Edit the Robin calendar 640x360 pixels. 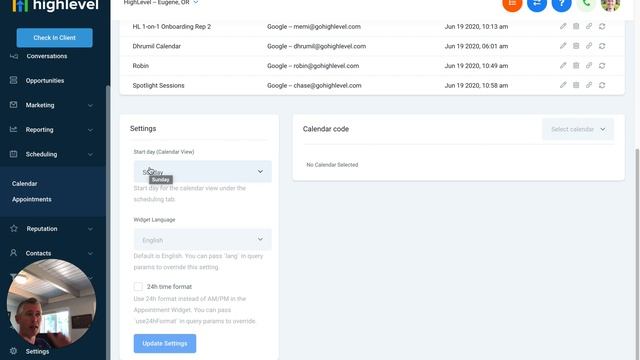(x=563, y=65)
